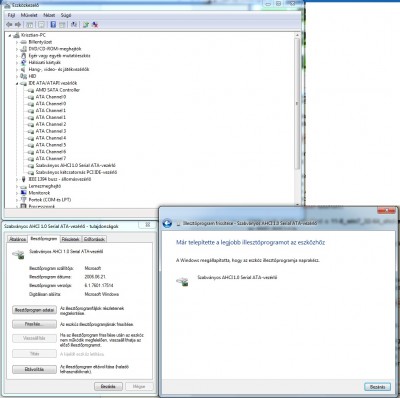Click Bezárás in the properties dialog
Screen dimensions: 400x398
[108, 386]
